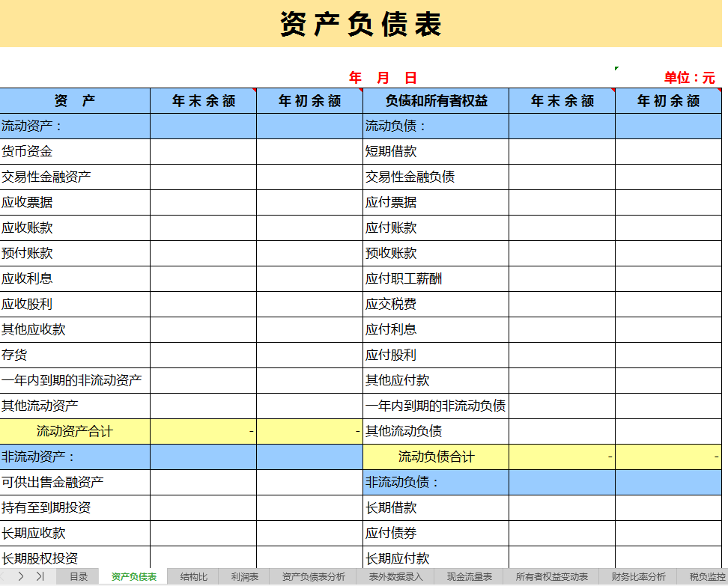Click the 交易性金融负债 cell

pos(436,177)
